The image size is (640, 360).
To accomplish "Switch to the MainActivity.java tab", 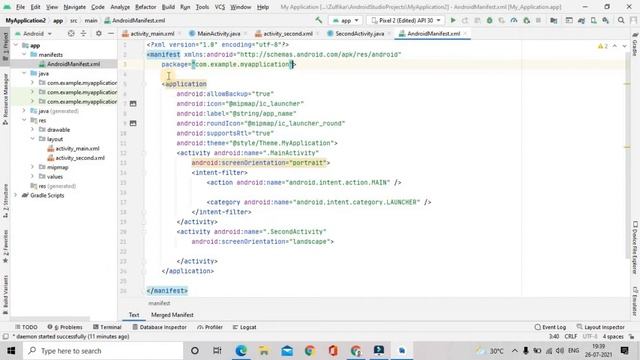I will tap(218, 33).
